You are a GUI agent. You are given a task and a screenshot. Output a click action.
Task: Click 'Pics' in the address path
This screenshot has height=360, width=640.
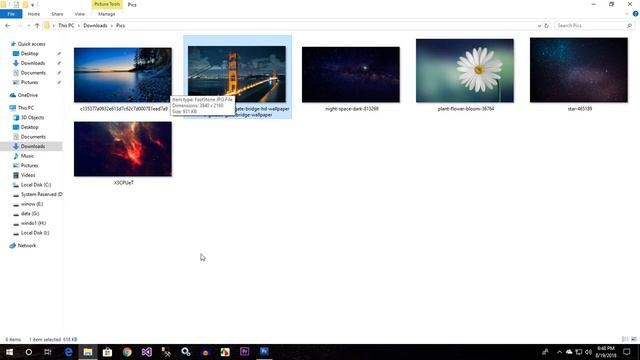click(x=120, y=25)
